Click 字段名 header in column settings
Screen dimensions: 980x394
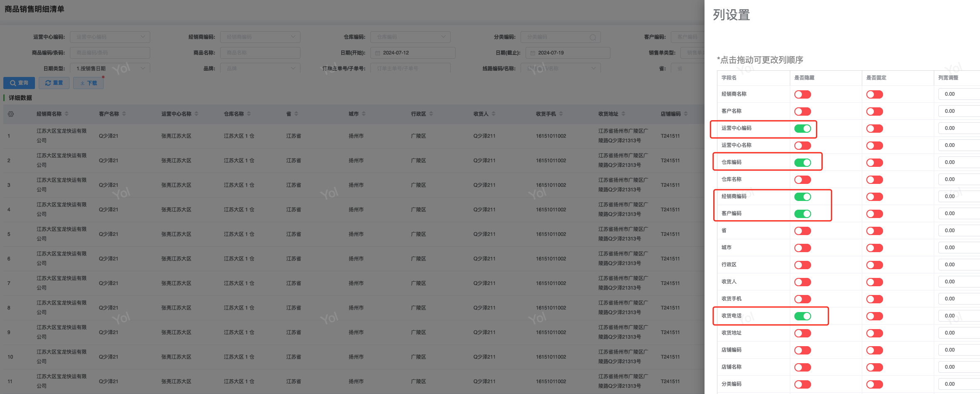(x=729, y=78)
